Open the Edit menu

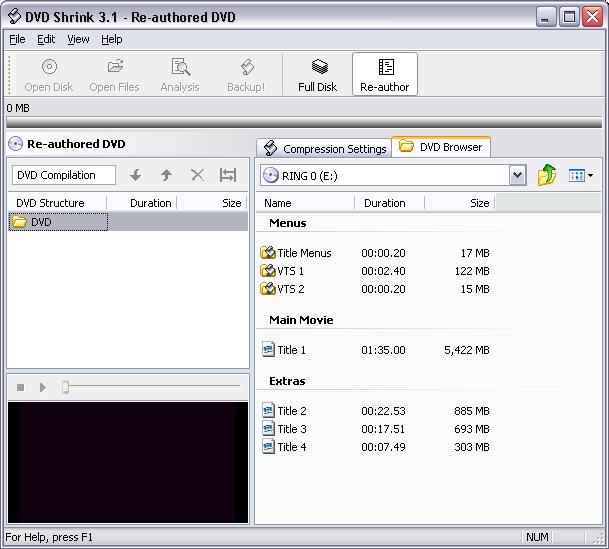tap(46, 39)
